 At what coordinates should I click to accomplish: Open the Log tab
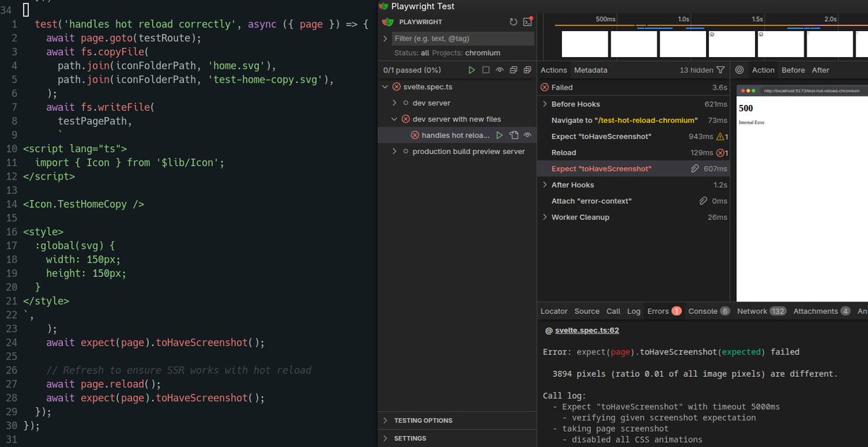pos(634,311)
